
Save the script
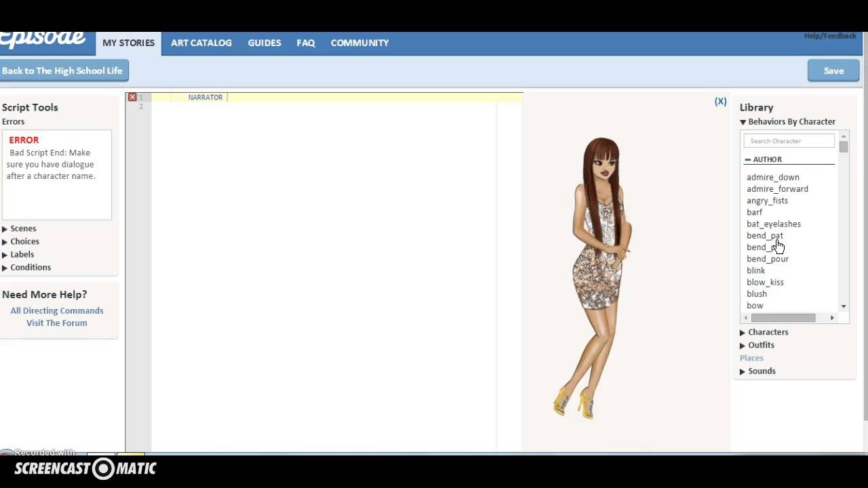[x=833, y=70]
